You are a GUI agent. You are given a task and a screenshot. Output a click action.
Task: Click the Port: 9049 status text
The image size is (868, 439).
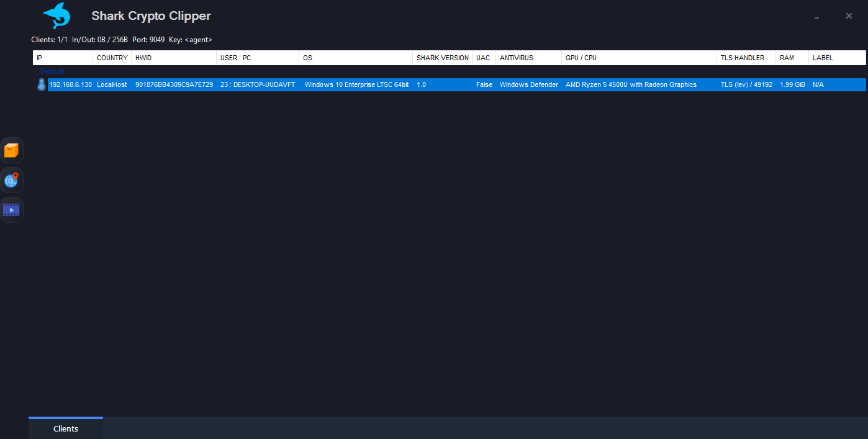pyautogui.click(x=149, y=39)
